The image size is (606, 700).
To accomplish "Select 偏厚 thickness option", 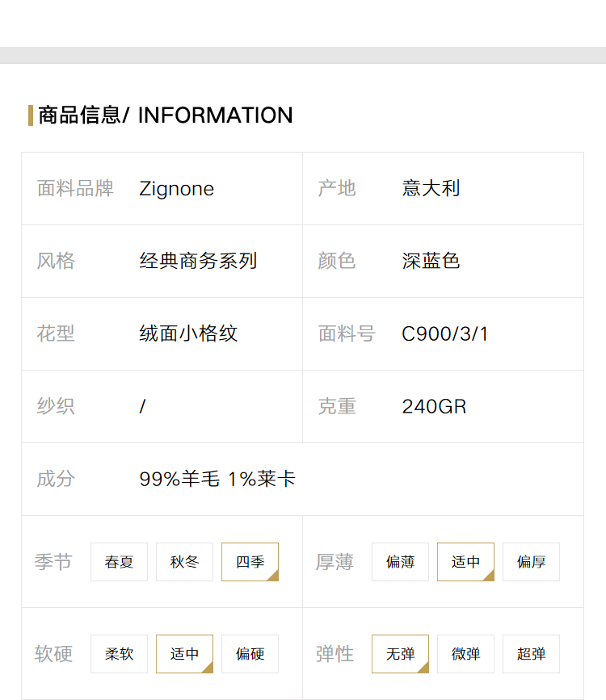I will (x=531, y=562).
